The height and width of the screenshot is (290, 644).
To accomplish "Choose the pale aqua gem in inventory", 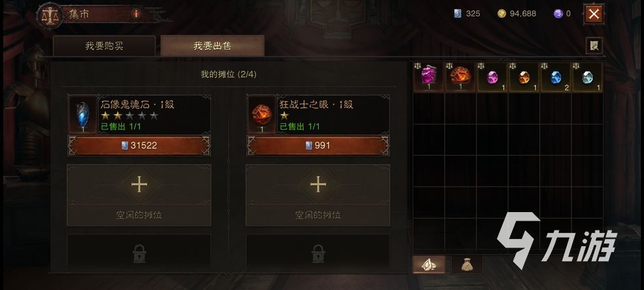I will [x=587, y=77].
